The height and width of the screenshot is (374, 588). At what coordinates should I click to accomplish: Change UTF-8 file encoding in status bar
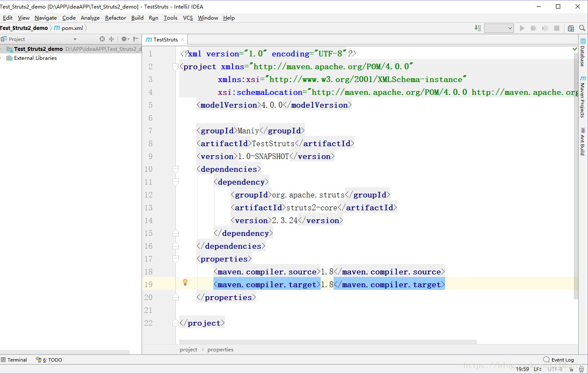tap(555, 369)
